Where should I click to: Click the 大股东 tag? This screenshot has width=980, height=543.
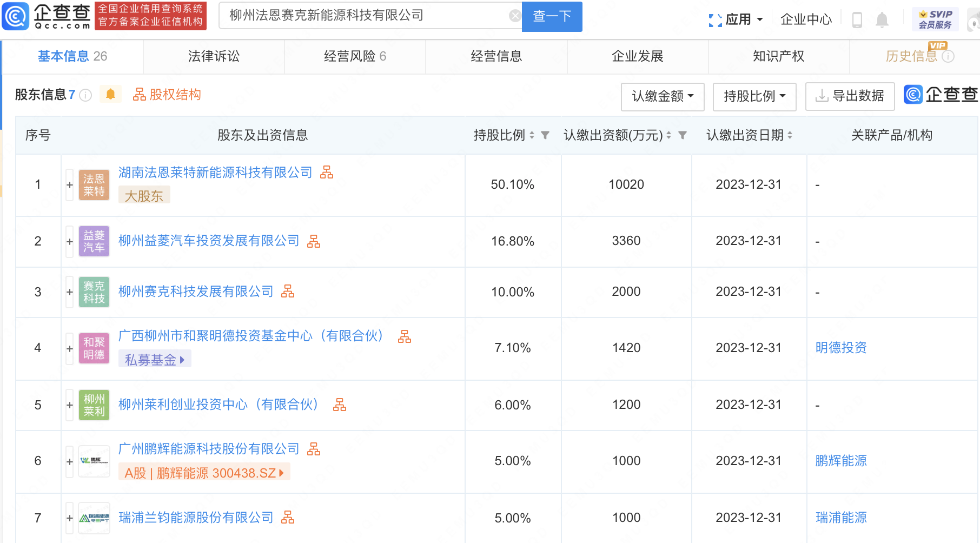point(144,196)
